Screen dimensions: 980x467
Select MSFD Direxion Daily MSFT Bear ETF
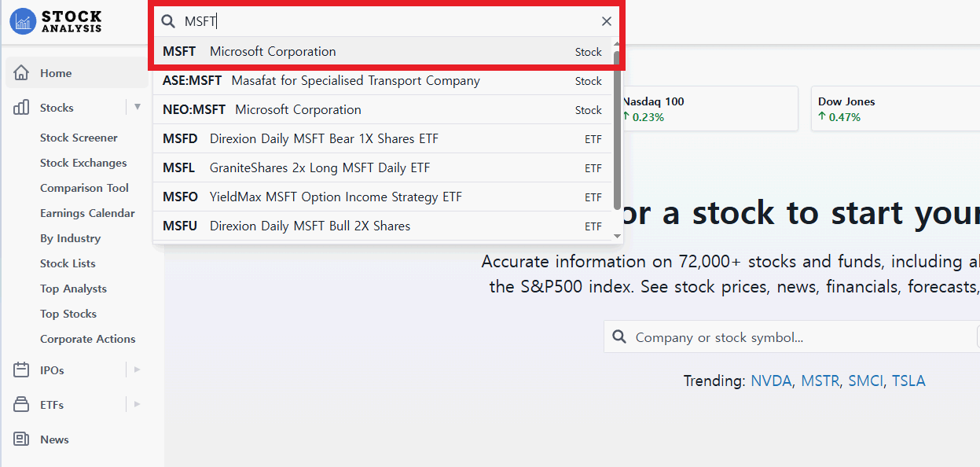(x=383, y=139)
